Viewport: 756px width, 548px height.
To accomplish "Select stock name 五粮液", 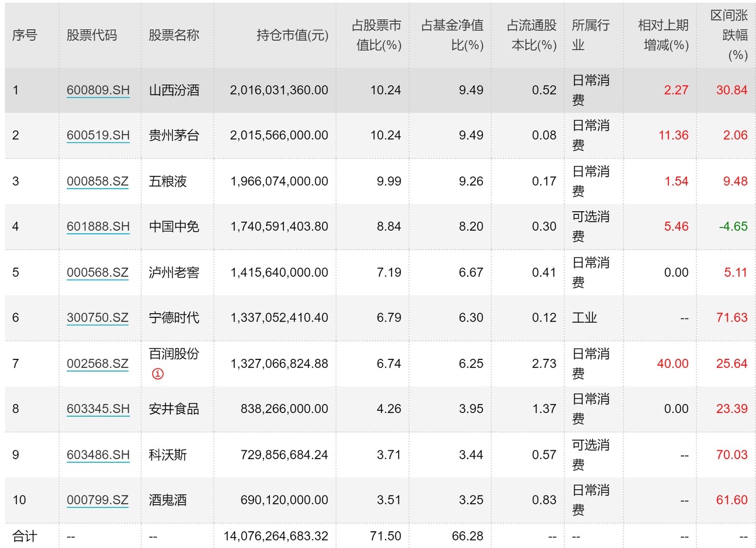I will click(x=167, y=181).
